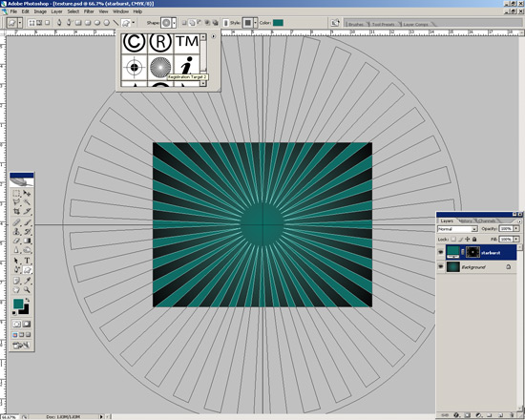Toggle lock image pixels

click(460, 240)
